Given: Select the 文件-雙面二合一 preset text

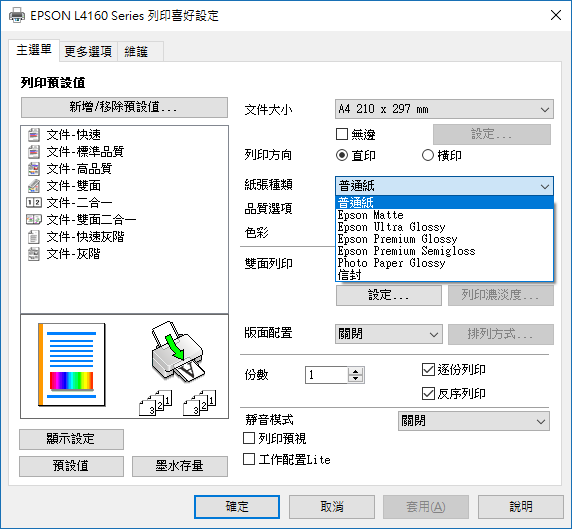Looking at the screenshot, I should (x=91, y=219).
